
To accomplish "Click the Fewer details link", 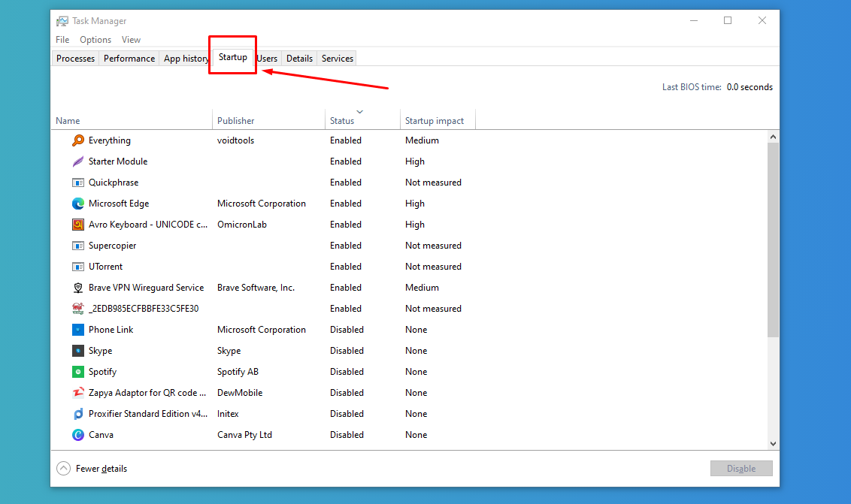I will click(x=100, y=468).
